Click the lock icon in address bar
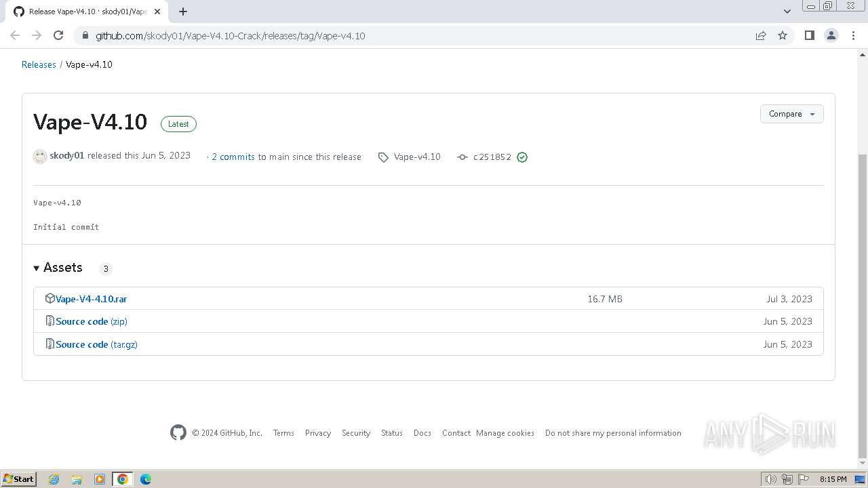Viewport: 868px width, 488px height. (x=85, y=36)
